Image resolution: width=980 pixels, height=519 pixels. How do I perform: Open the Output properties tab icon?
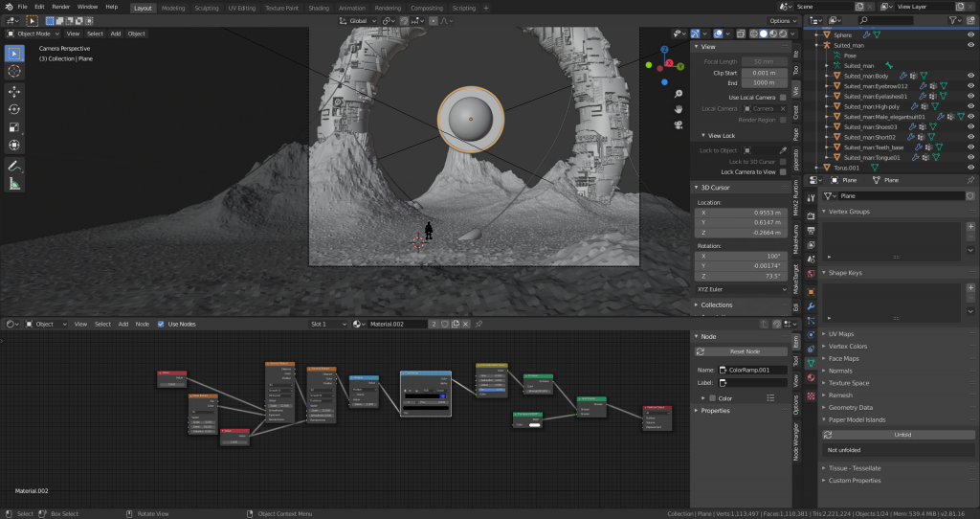point(812,231)
